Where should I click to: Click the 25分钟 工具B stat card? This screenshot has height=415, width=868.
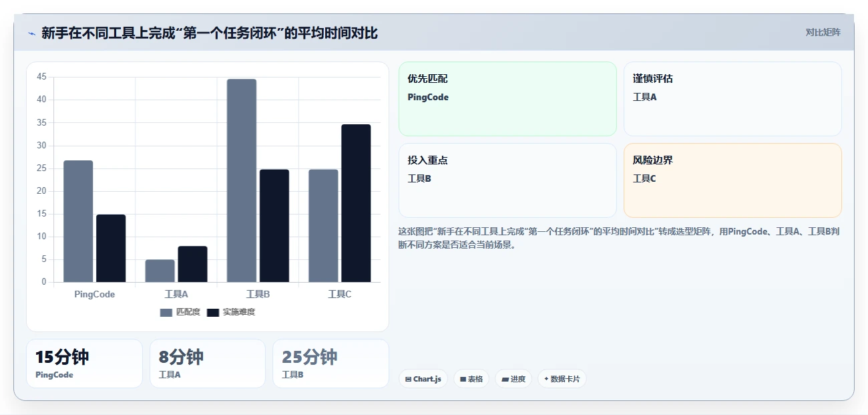point(331,364)
